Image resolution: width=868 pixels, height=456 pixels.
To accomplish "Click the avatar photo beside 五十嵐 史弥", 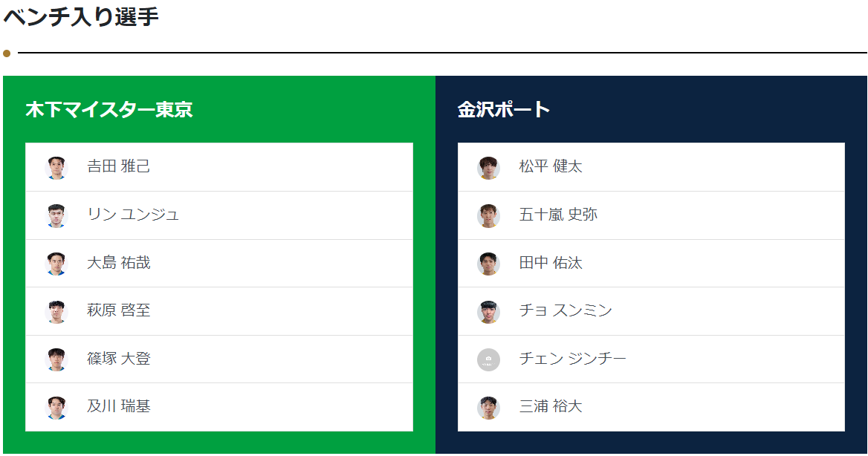I will pyautogui.click(x=488, y=215).
